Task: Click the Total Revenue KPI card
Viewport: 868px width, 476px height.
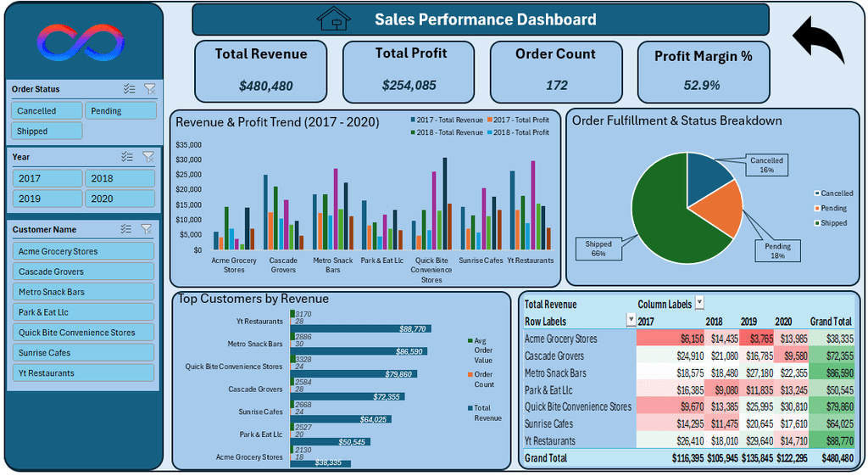Action: click(x=261, y=71)
